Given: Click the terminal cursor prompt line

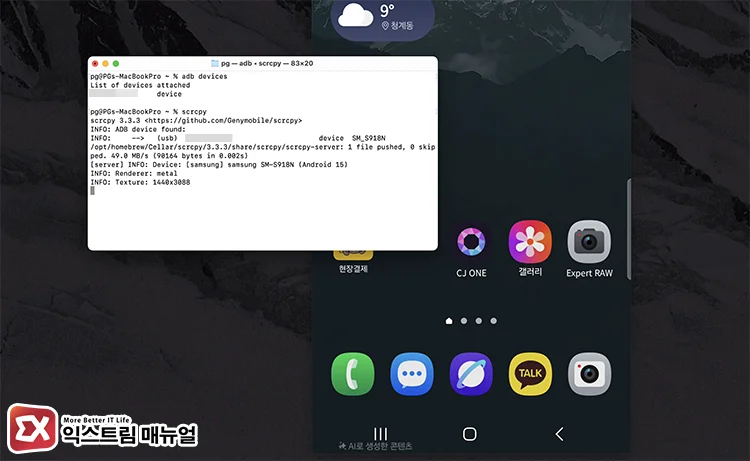Looking at the screenshot, I should coord(93,190).
